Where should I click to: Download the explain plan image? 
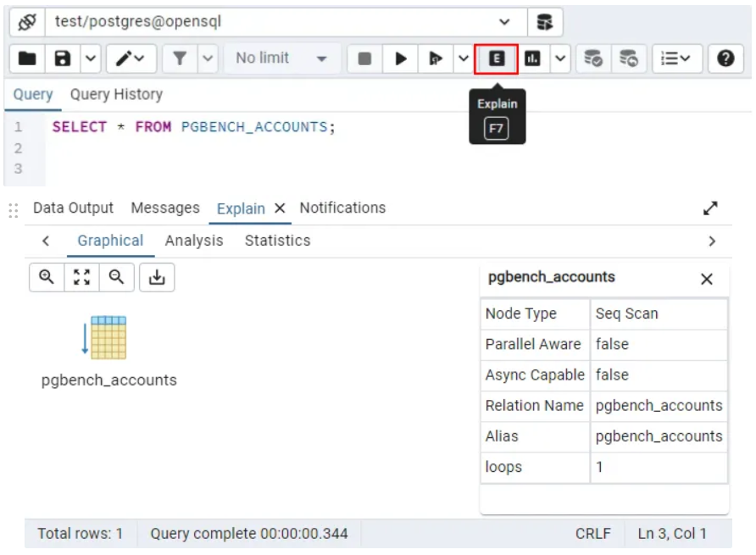click(157, 277)
